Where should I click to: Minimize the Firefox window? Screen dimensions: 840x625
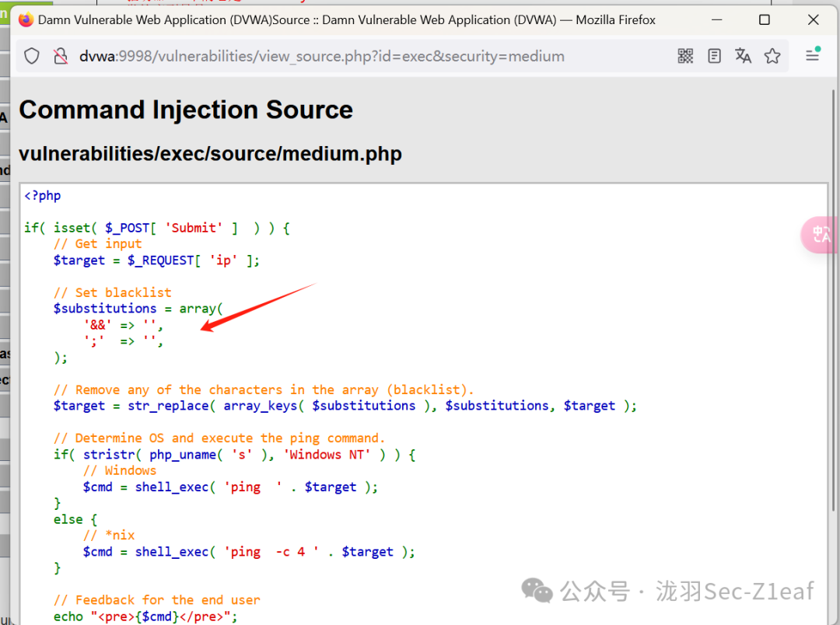click(717, 19)
